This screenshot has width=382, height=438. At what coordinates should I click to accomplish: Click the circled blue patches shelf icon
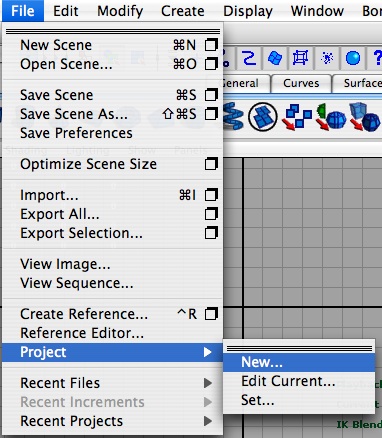263,117
